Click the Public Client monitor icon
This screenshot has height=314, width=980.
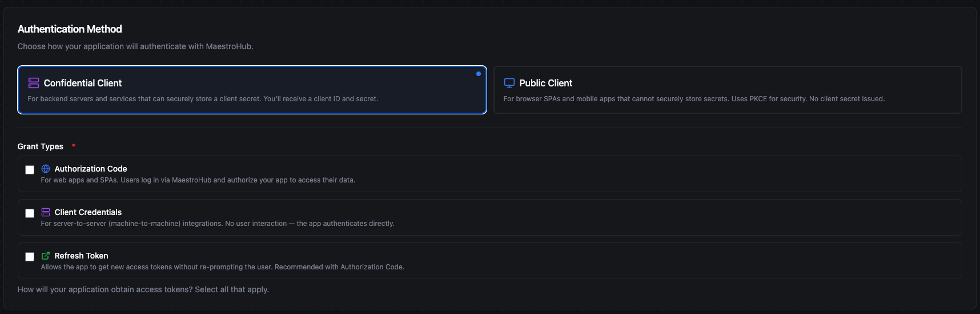[x=509, y=83]
